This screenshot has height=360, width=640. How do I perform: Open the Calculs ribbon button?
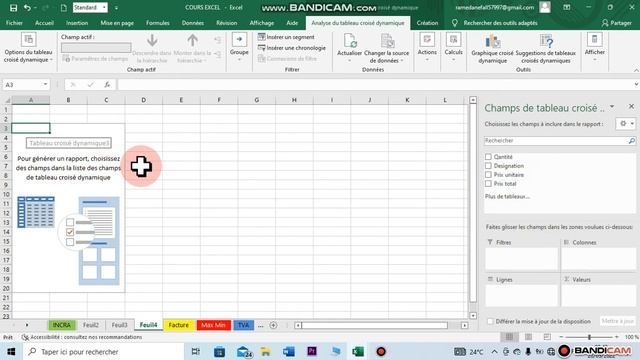[453, 47]
